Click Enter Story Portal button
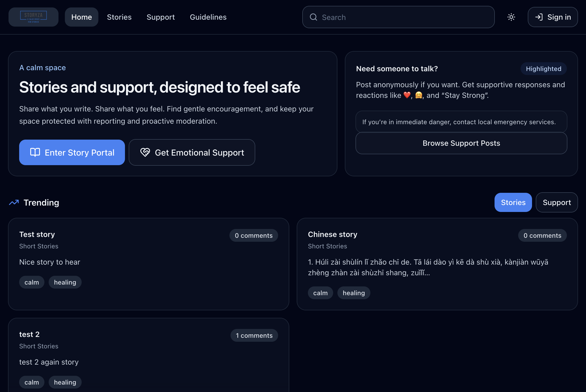586x392 pixels. point(72,152)
